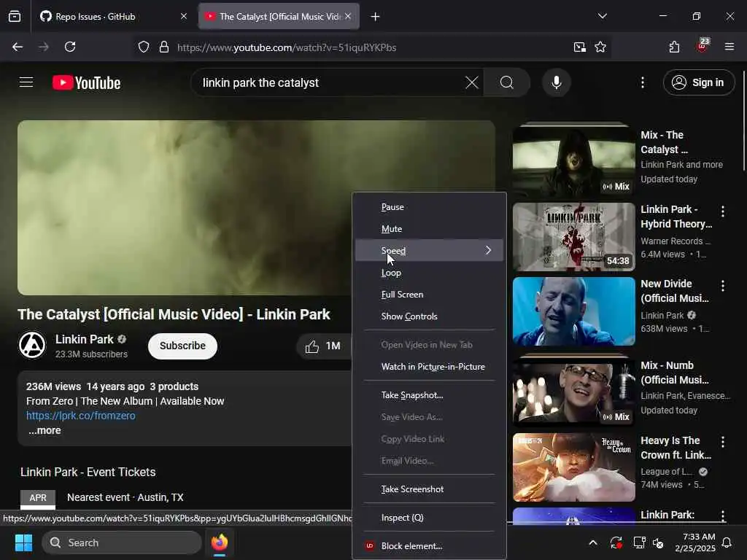Screen dimensions: 747x560
Task: Open Hybrid Theory album thumbnail
Action: 573,237
